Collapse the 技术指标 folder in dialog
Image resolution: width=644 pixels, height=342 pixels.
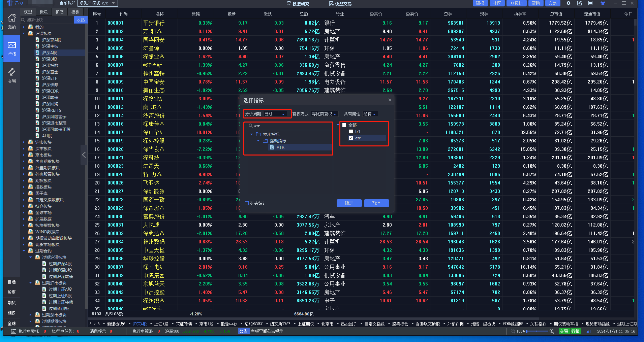(x=251, y=134)
